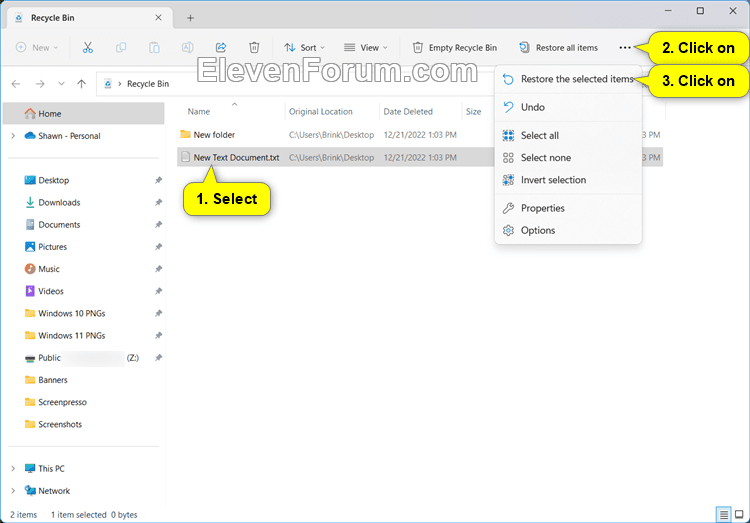Image resolution: width=750 pixels, height=523 pixels.
Task: Open the New dropdown button
Action: point(37,47)
